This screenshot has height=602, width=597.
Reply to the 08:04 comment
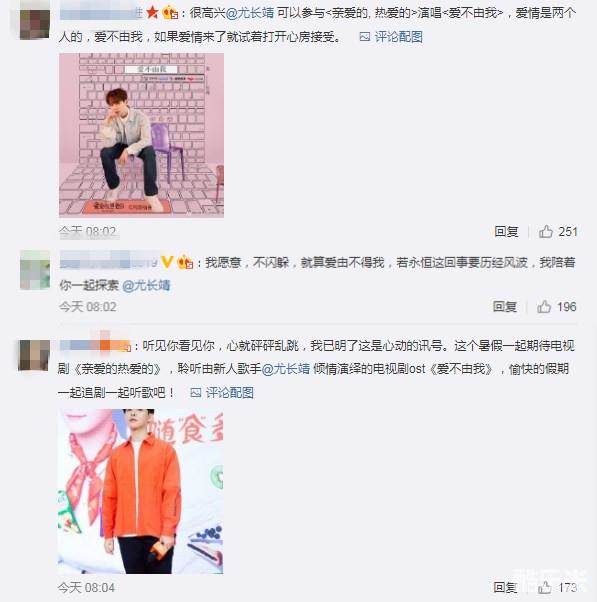[505, 587]
